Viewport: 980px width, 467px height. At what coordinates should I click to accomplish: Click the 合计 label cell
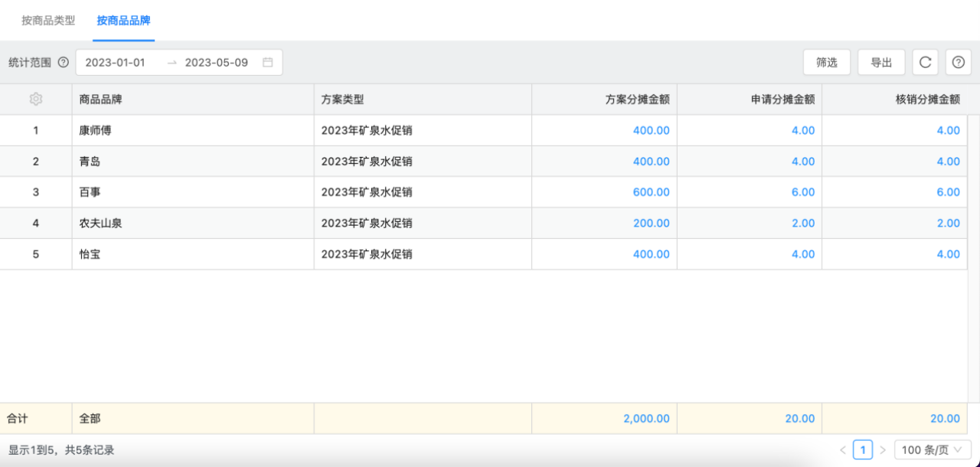click(36, 419)
